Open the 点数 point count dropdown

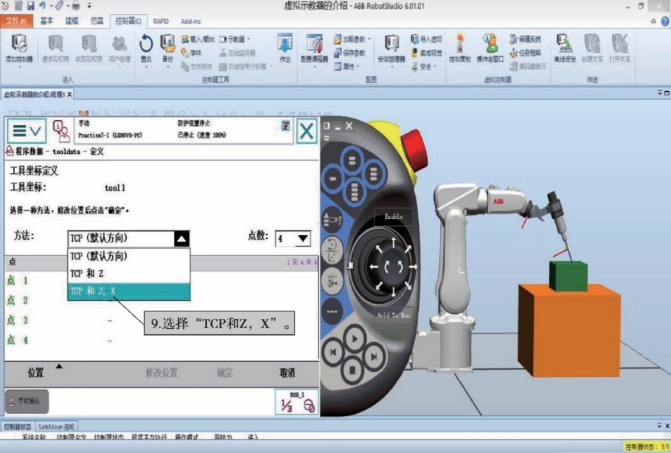tap(302, 239)
